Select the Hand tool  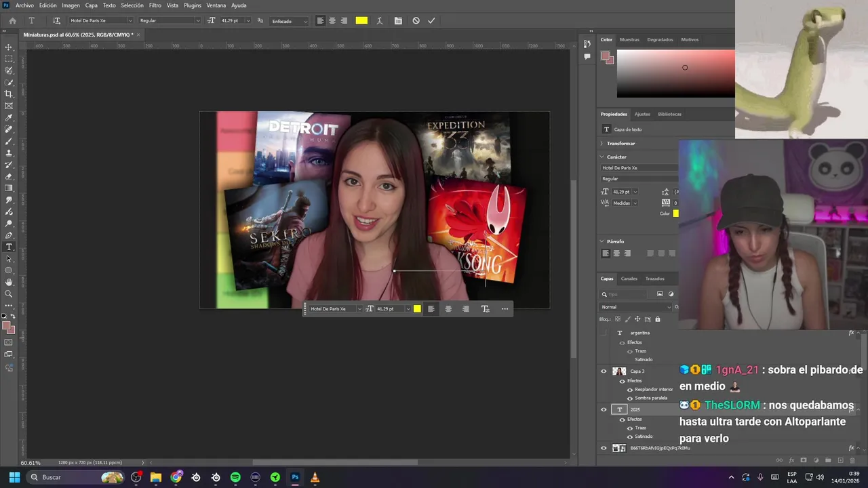click(9, 282)
